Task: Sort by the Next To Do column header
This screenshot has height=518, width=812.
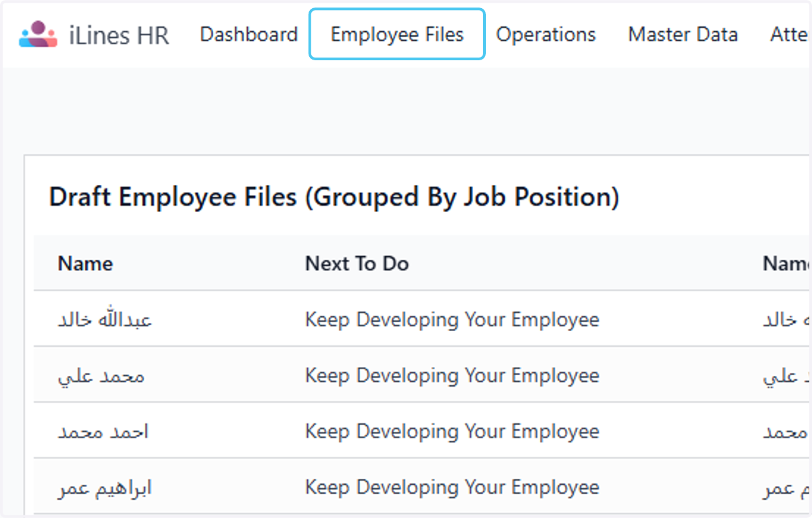Action: point(357,263)
